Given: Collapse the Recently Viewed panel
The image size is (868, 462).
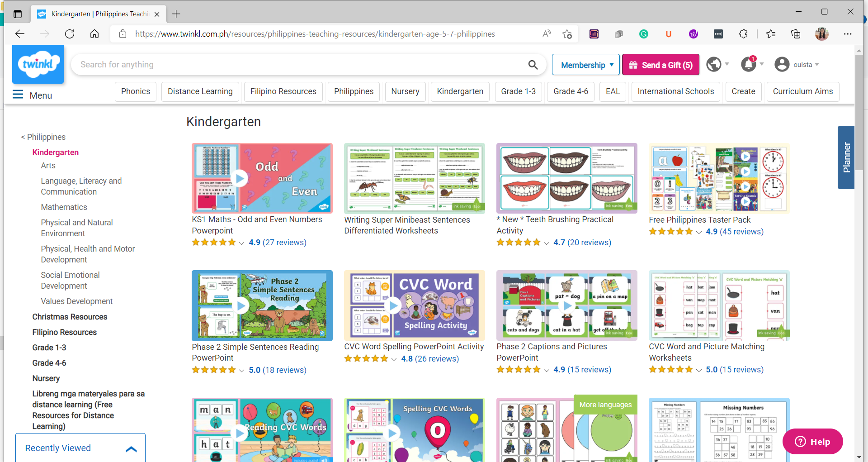Looking at the screenshot, I should [131, 448].
